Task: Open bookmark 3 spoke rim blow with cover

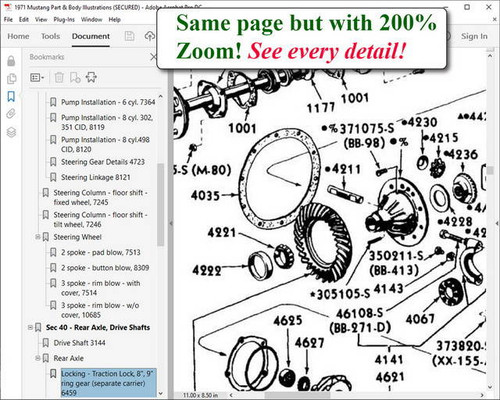Action: coord(101,288)
